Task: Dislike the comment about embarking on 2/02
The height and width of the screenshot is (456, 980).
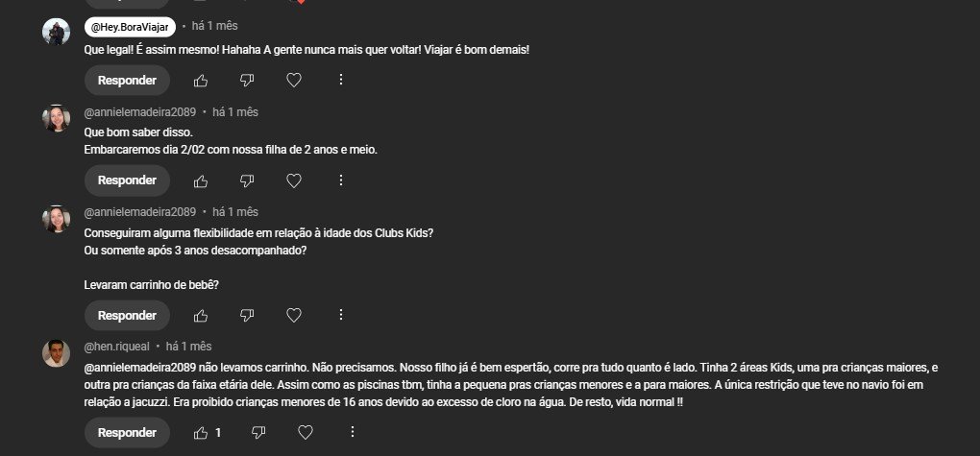Action: (x=247, y=180)
